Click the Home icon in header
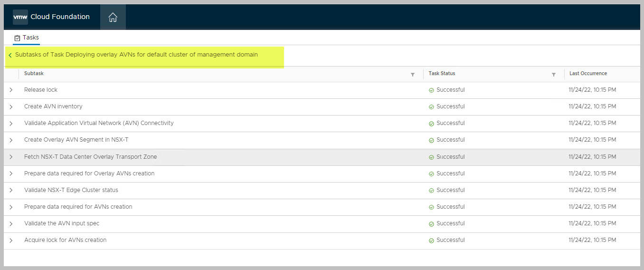 113,18
